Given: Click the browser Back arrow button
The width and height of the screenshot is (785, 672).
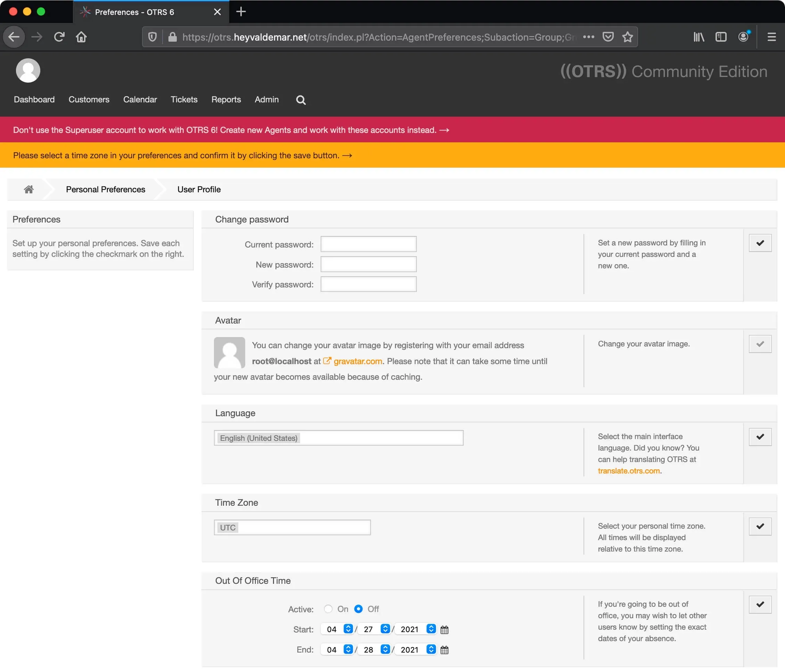Looking at the screenshot, I should pos(14,37).
